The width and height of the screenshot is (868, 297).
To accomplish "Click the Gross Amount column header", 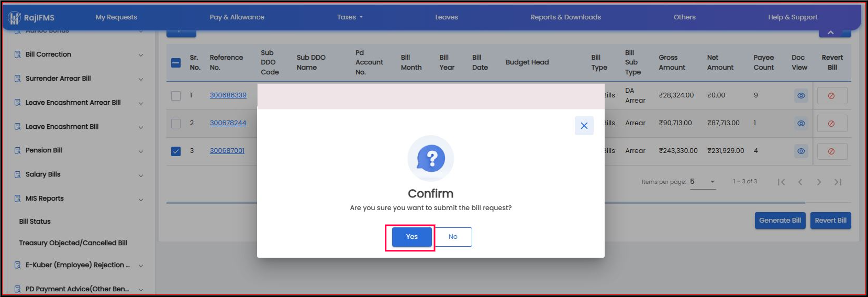I will coord(672,62).
